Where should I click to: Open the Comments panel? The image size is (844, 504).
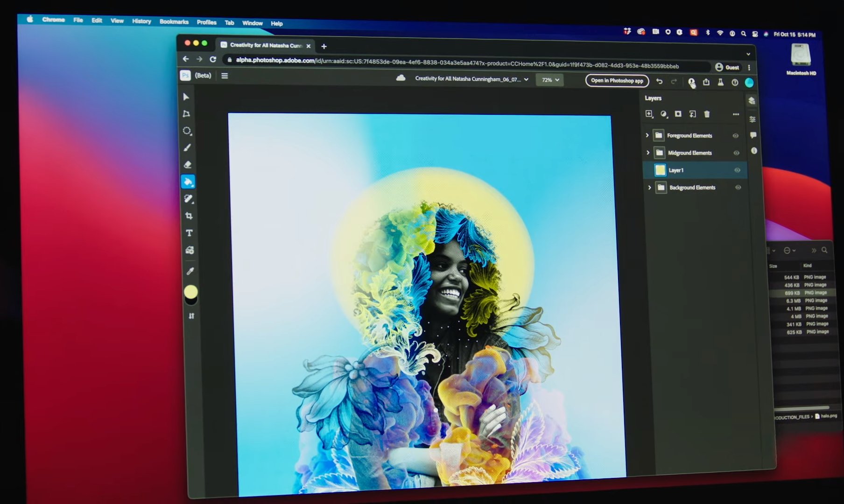click(753, 135)
